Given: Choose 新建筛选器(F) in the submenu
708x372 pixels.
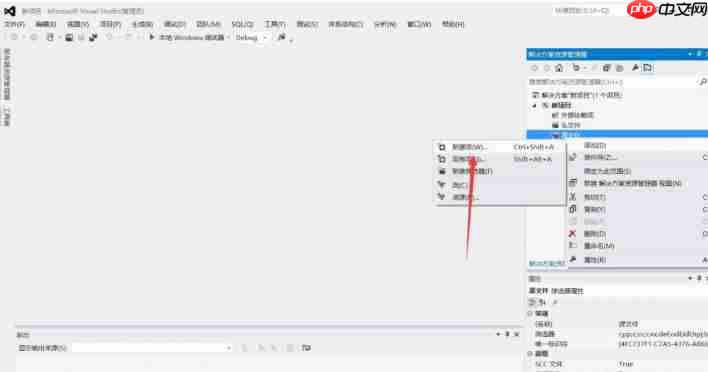Looking at the screenshot, I should tap(500, 171).
